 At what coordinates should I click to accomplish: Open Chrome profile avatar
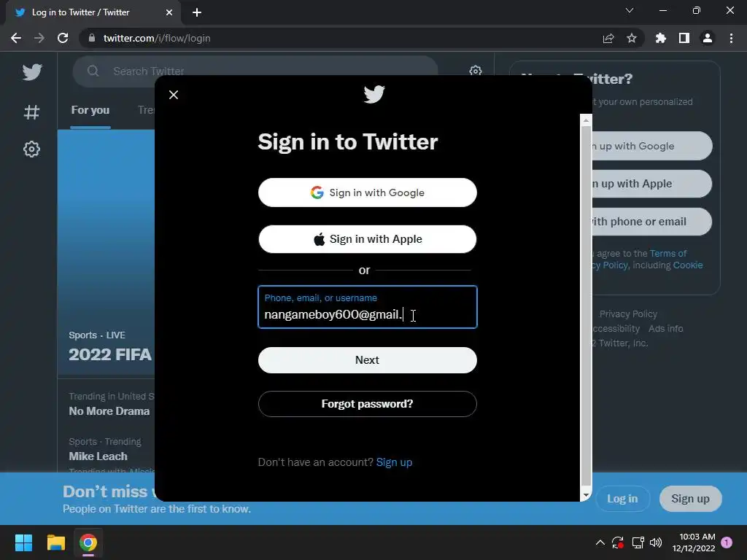coord(708,38)
